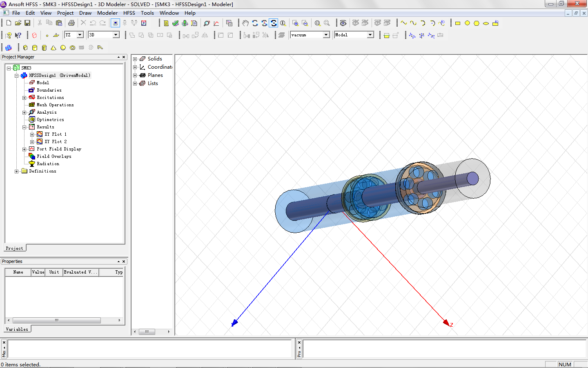Select Boundaries in project tree
This screenshot has height=368, width=588.
49,90
